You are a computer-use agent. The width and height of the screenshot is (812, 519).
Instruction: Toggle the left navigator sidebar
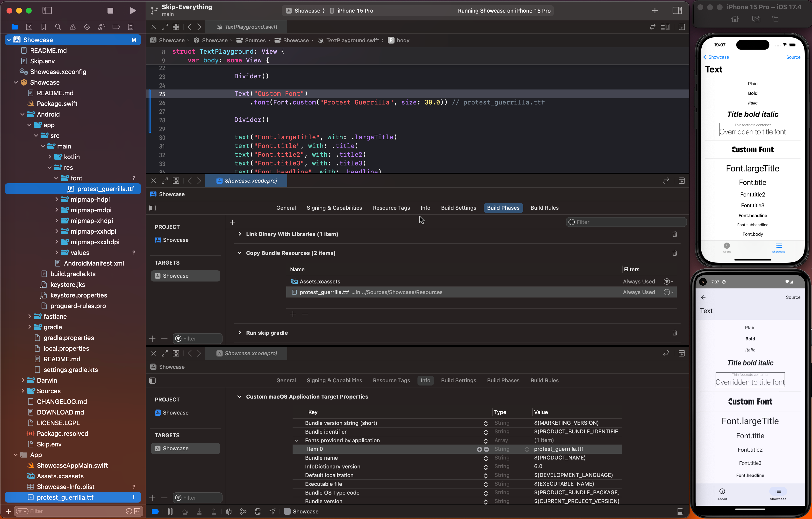(47, 10)
